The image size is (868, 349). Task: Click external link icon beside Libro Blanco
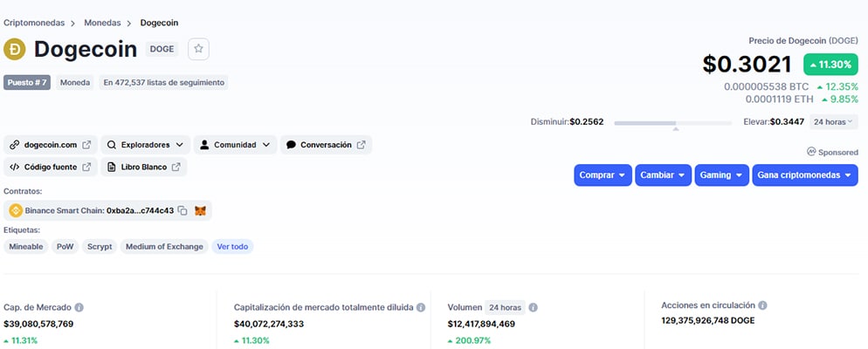tap(176, 167)
